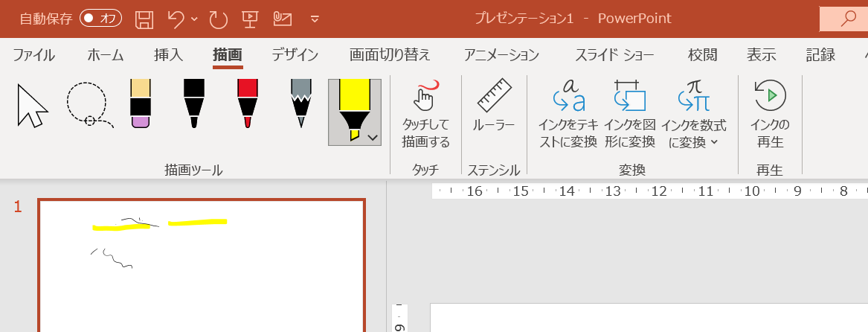This screenshot has width=868, height=332.
Task: Expand the インクを数式に変換 dropdown arrow
Action: point(714,142)
